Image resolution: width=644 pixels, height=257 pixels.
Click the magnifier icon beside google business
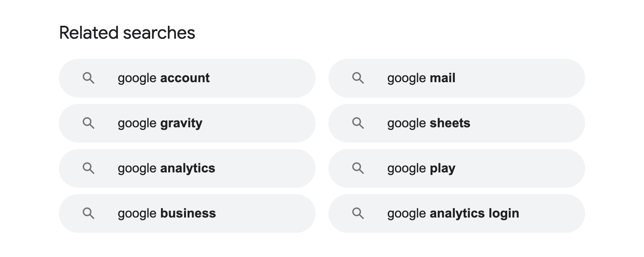click(89, 213)
